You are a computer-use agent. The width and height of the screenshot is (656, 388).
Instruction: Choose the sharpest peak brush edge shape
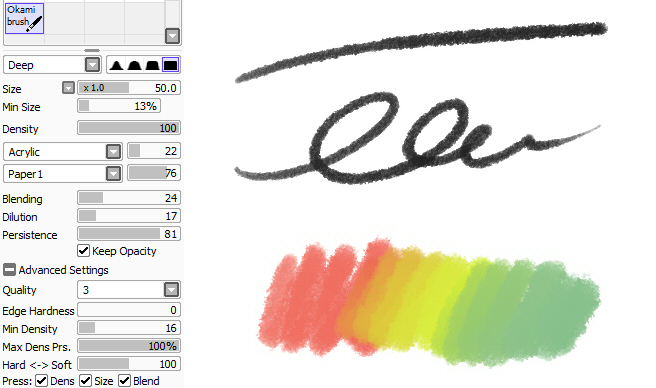[x=116, y=65]
